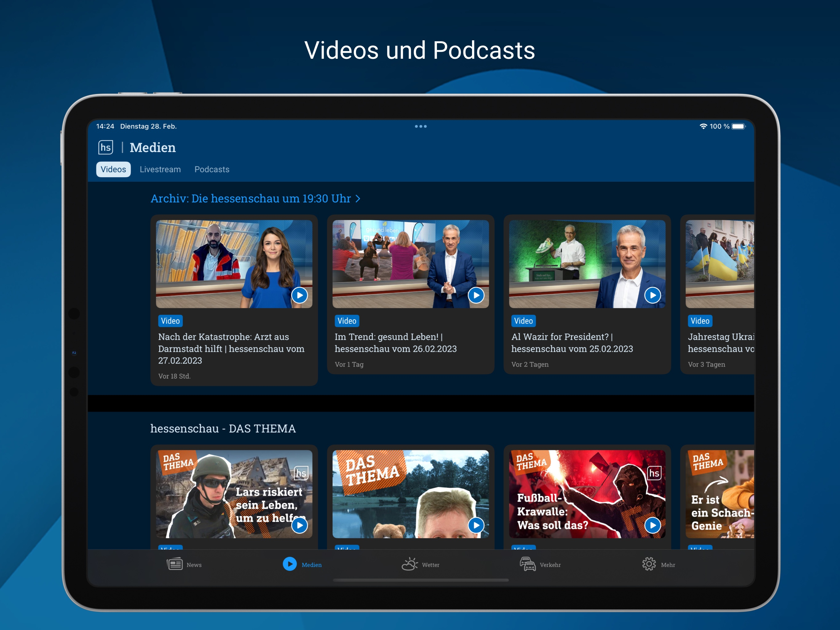The height and width of the screenshot is (630, 840).
Task: Tap the Medien play icon
Action: pyautogui.click(x=290, y=564)
